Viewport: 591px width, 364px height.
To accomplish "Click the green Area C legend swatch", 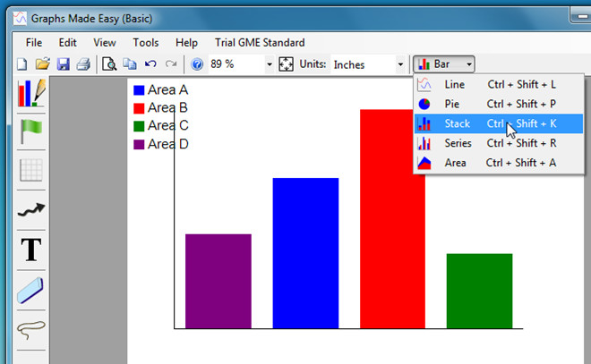I will coord(139,126).
